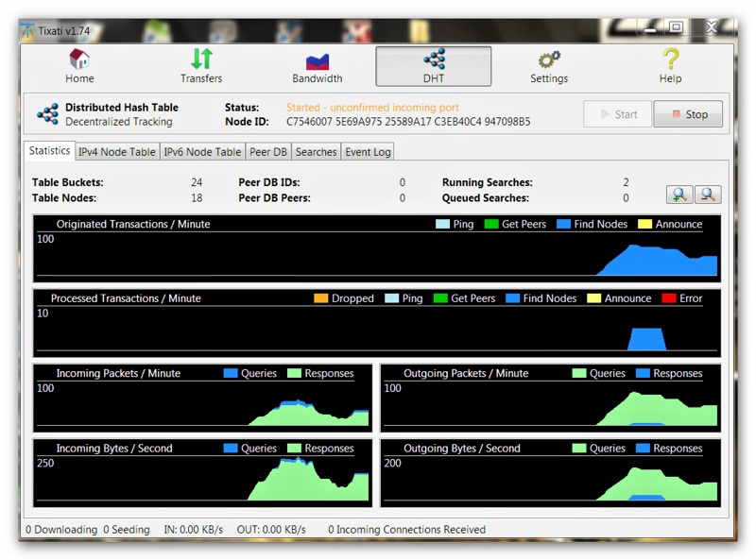Select the DHT section button
This screenshot has height=560, width=756.
click(x=434, y=66)
